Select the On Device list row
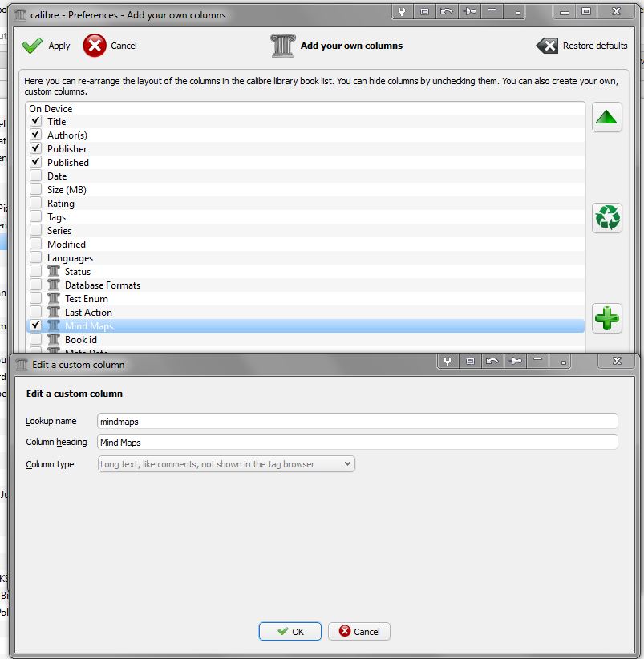 pyautogui.click(x=306, y=108)
